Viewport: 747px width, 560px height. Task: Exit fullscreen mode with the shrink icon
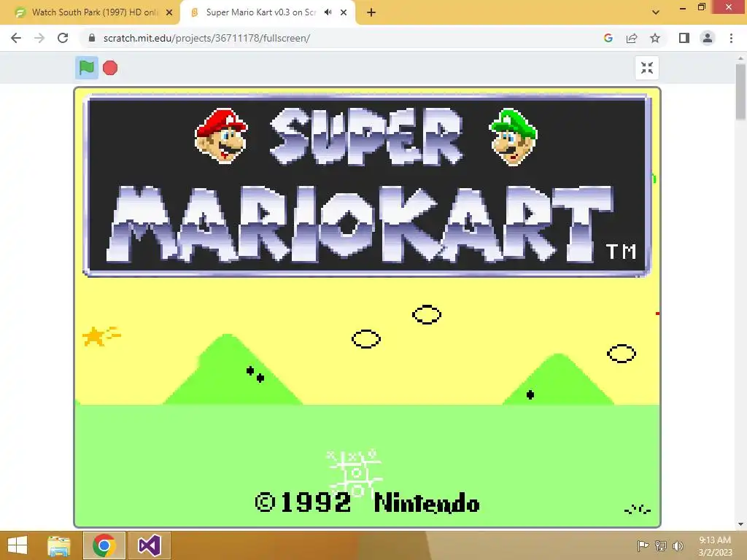coord(647,68)
